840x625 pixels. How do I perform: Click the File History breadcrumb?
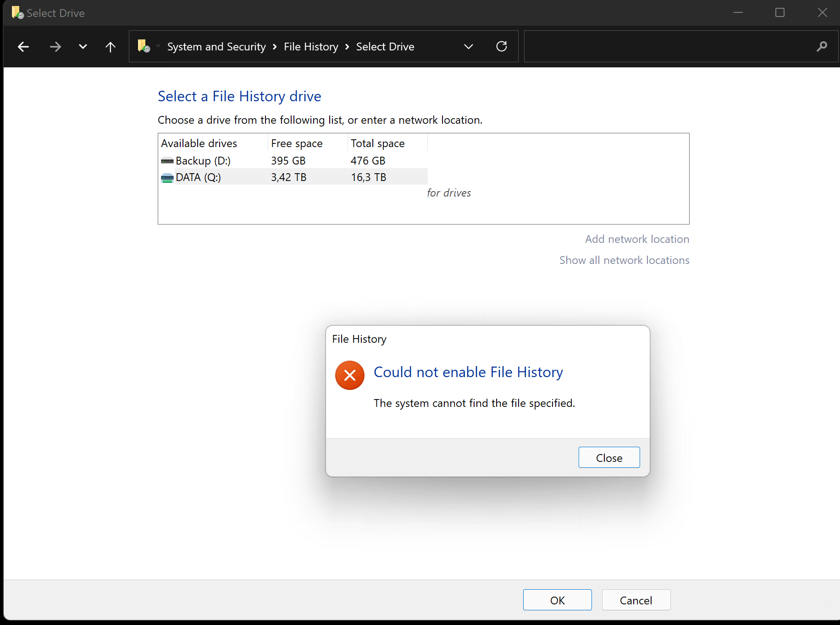pyautogui.click(x=311, y=47)
